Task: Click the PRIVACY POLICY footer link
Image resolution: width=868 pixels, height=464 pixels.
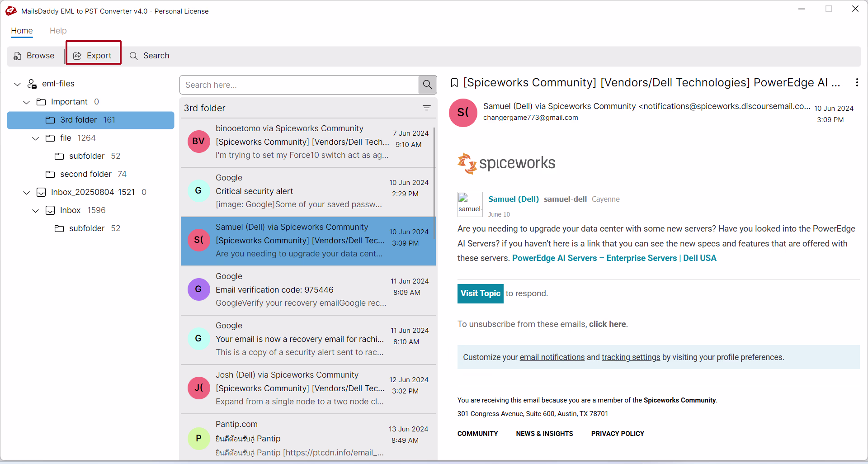Action: pos(618,434)
